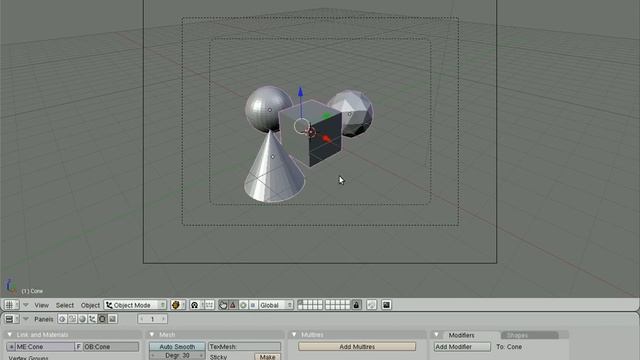Switch to the Modifiers tab
This screenshot has width=640, height=360.
pyautogui.click(x=462, y=335)
